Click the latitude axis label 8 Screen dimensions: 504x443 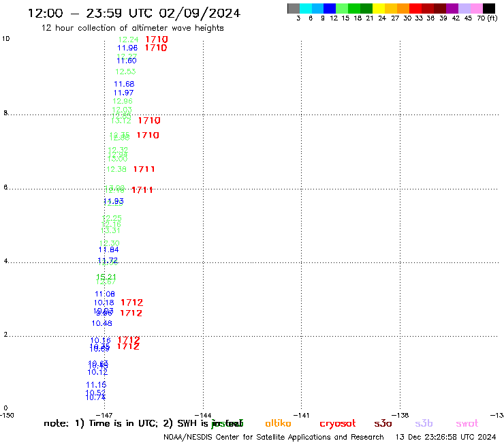click(x=5, y=113)
